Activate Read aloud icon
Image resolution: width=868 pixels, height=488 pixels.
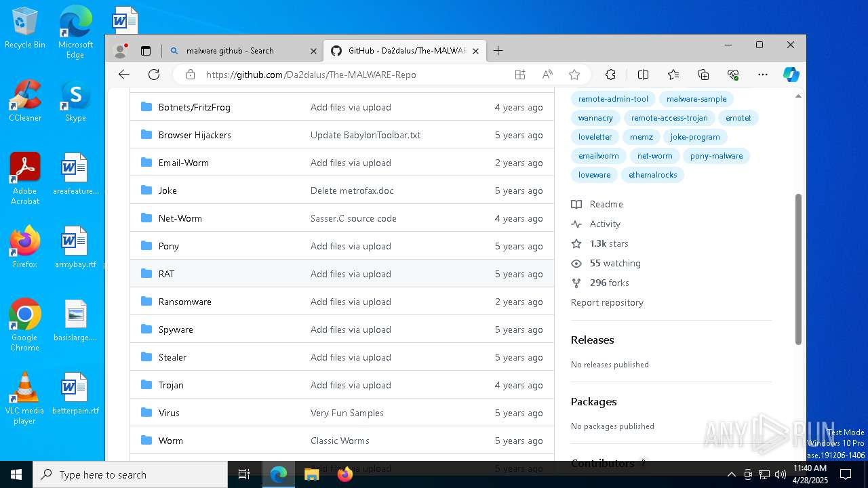(x=547, y=75)
